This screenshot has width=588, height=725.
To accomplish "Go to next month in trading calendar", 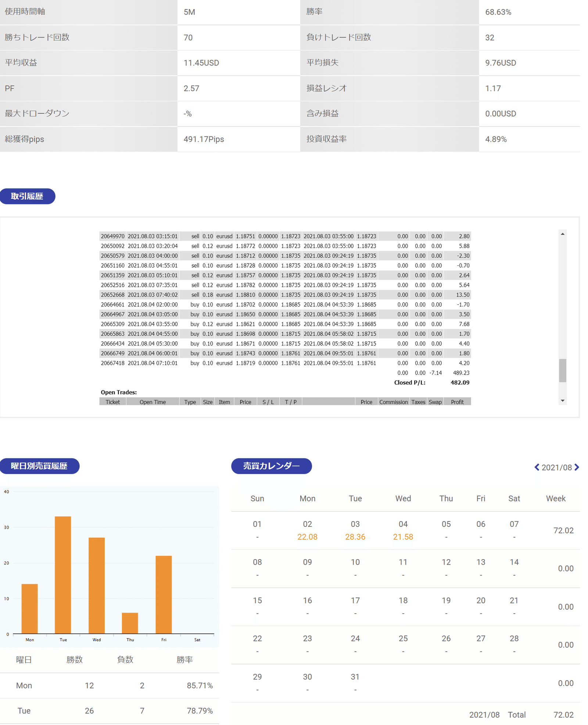I will (577, 467).
